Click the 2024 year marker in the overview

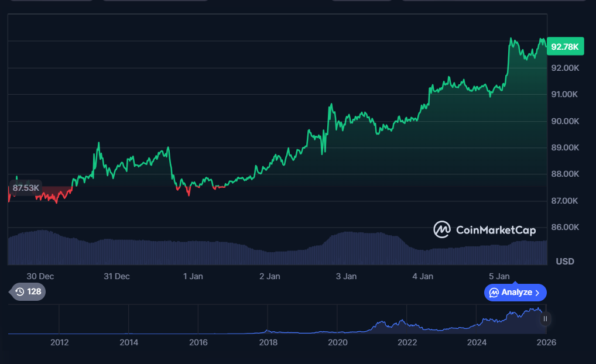click(477, 342)
